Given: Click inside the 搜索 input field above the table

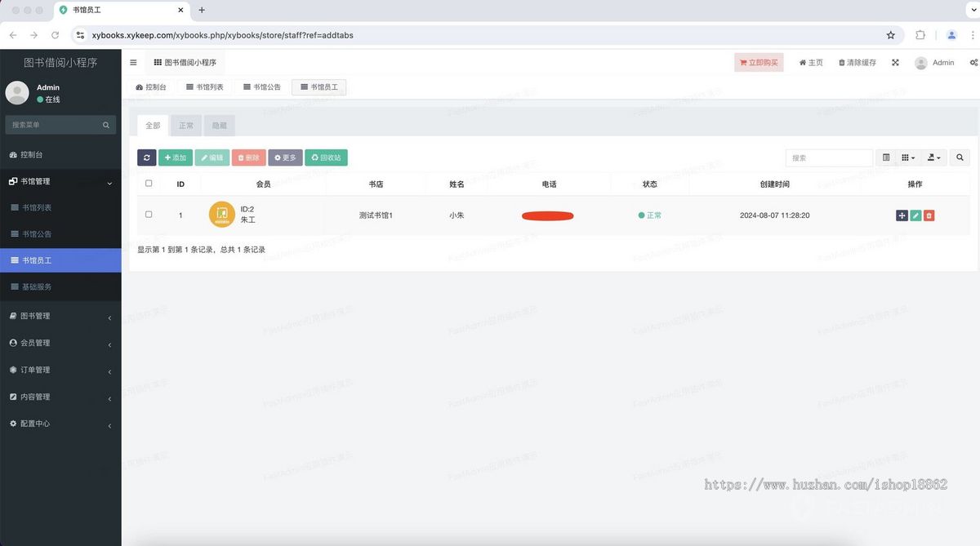Looking at the screenshot, I should [x=828, y=157].
